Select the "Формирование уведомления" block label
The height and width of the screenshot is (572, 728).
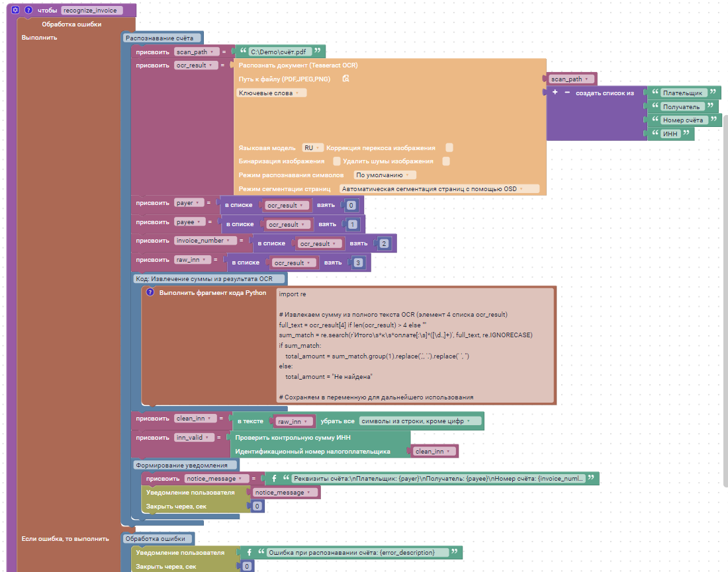(185, 465)
